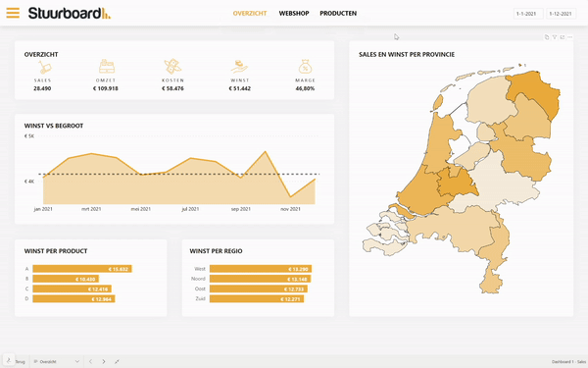Click the SALES EN WINST PER PROVINCIE title
Viewport: 588px width, 368px height.
407,54
